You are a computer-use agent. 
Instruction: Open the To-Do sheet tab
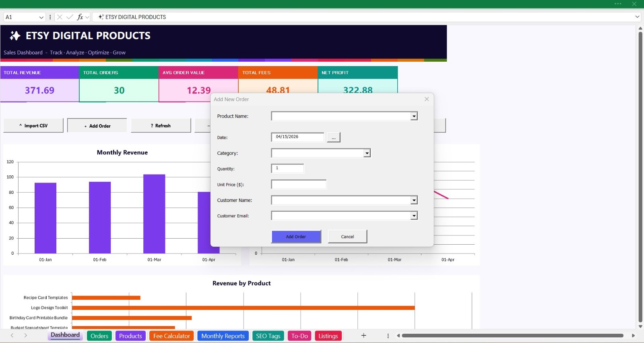299,336
